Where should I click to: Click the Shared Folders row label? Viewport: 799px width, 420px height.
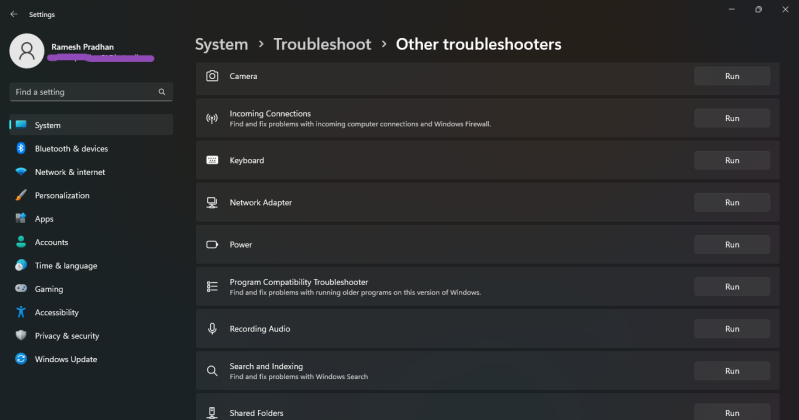pos(256,413)
